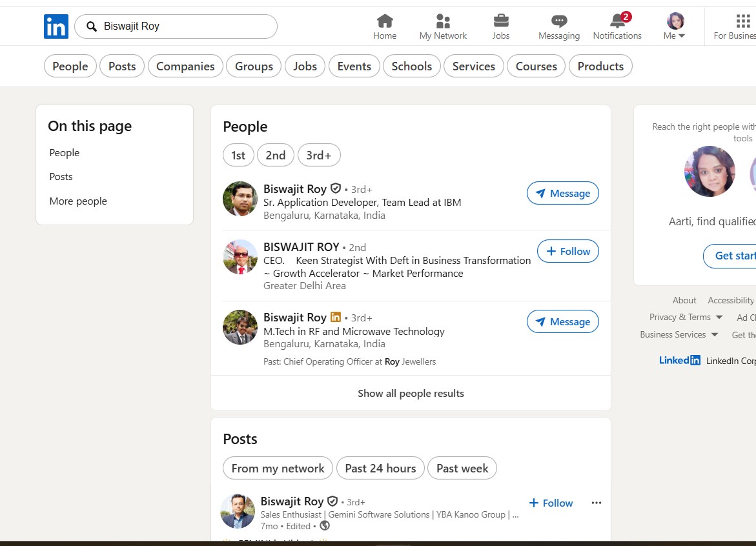Viewport: 756px width, 546px height.
Task: Click the LinkedIn logo icon
Action: click(56, 26)
